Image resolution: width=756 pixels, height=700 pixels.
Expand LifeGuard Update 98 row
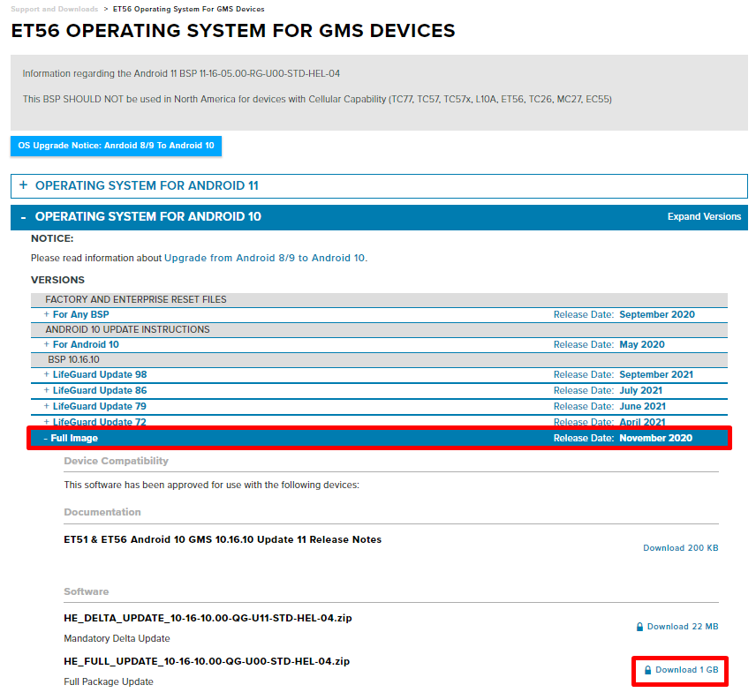coord(379,375)
